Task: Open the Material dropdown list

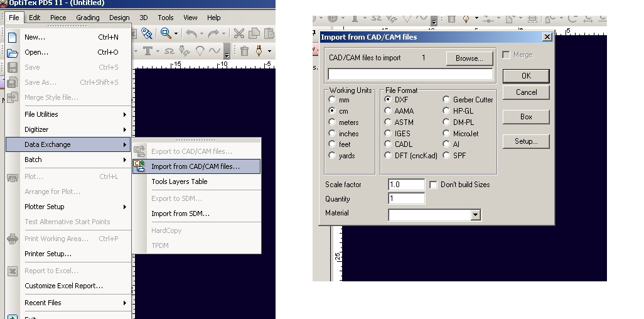Action: 475,215
